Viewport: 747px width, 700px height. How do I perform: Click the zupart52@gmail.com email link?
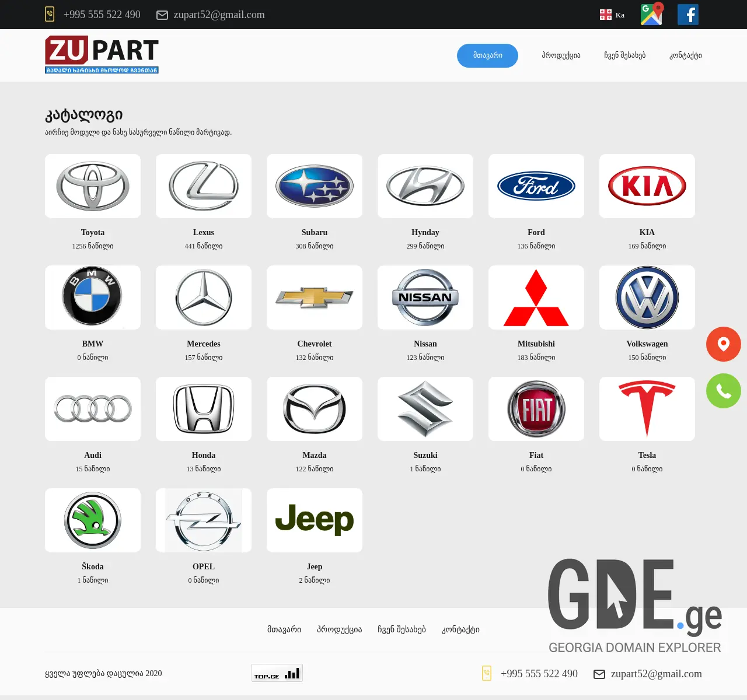point(220,15)
